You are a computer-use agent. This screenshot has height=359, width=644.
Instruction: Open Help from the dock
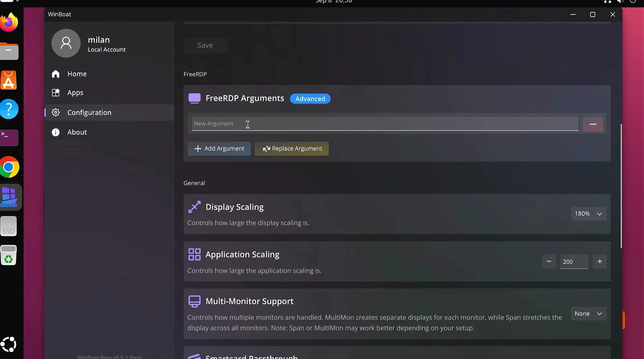(x=9, y=109)
